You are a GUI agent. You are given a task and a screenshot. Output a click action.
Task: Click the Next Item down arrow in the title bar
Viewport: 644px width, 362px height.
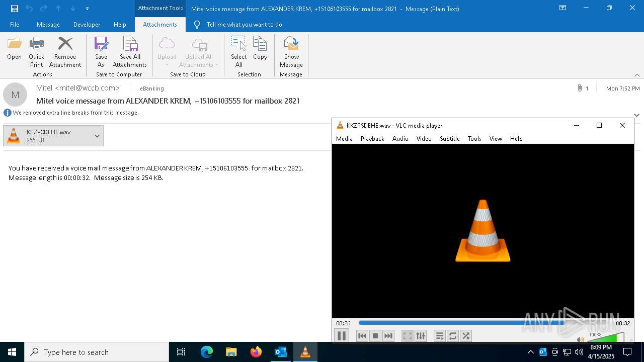point(73,9)
